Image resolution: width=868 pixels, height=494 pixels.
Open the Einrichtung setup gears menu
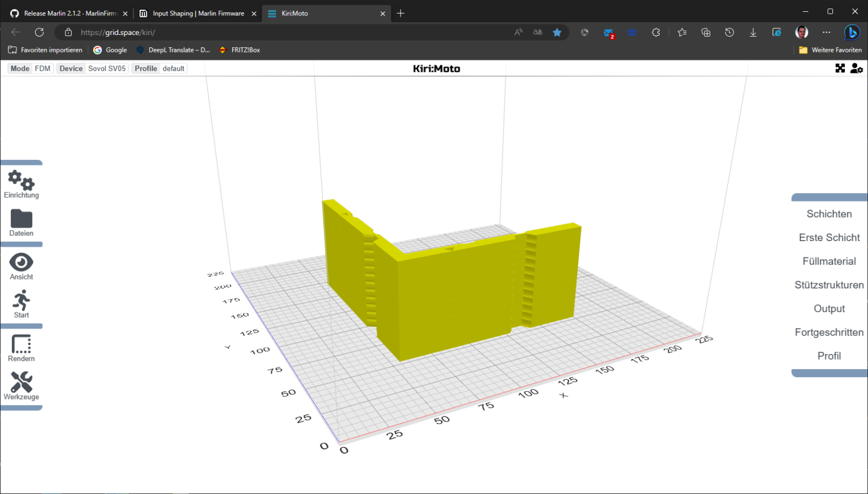pyautogui.click(x=21, y=184)
